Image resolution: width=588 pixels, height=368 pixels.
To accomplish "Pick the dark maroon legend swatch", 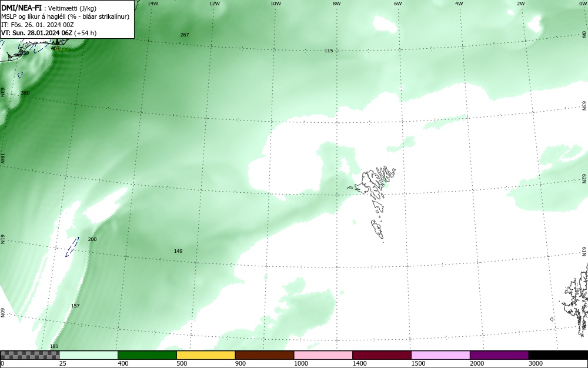I will pos(382,355).
